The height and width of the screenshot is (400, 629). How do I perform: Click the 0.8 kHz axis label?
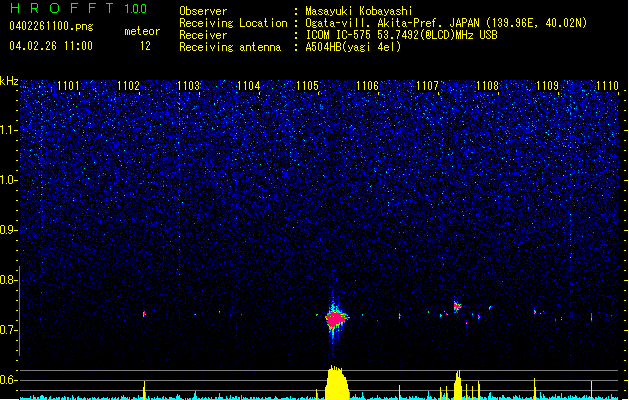8,280
